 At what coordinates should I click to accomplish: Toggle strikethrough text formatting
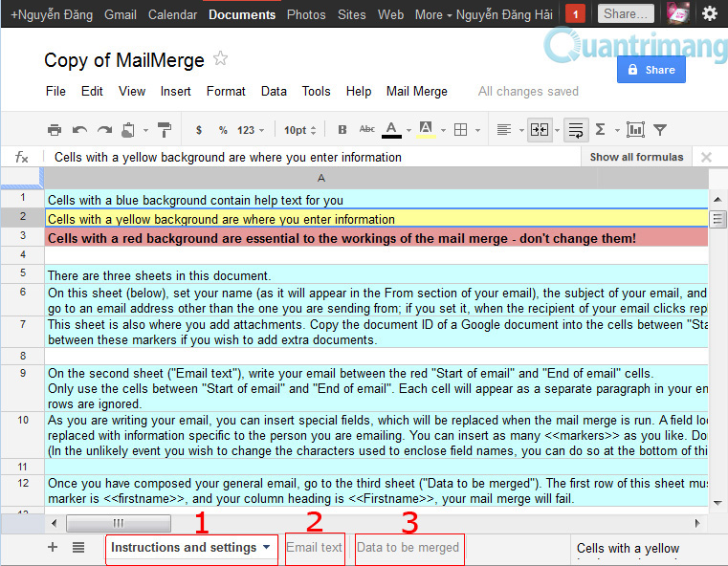[366, 129]
